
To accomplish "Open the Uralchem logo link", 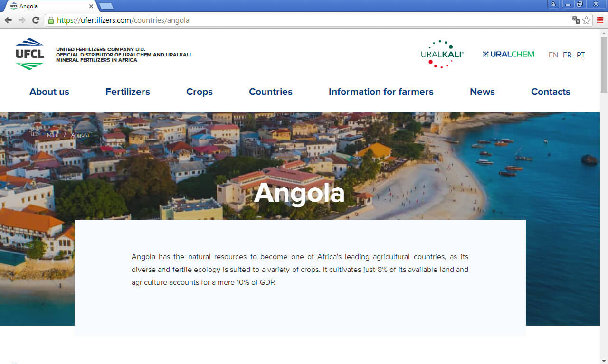I will click(508, 54).
